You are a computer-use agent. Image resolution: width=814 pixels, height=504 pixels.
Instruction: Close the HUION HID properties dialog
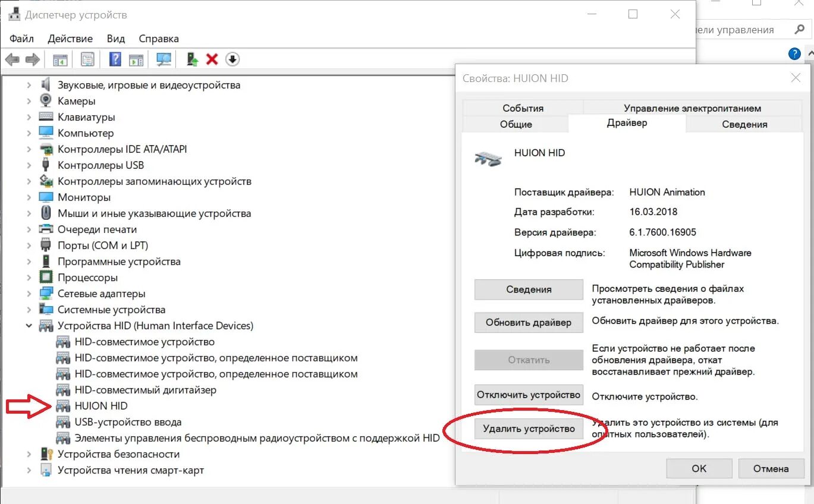[x=796, y=78]
